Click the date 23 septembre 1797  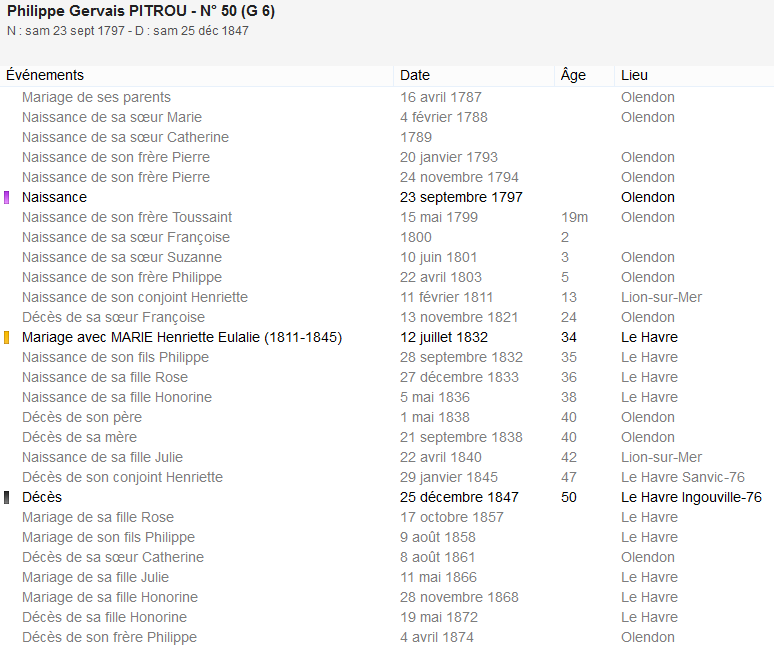tap(461, 197)
